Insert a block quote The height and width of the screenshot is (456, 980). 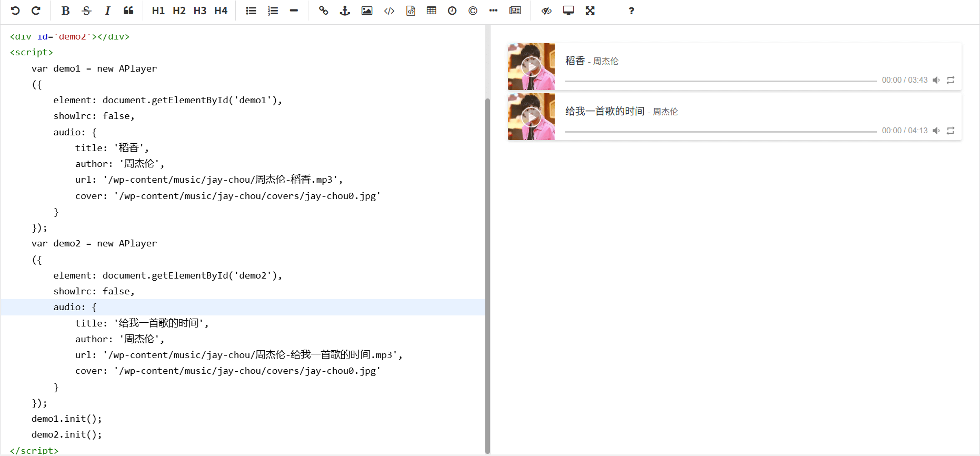click(128, 11)
